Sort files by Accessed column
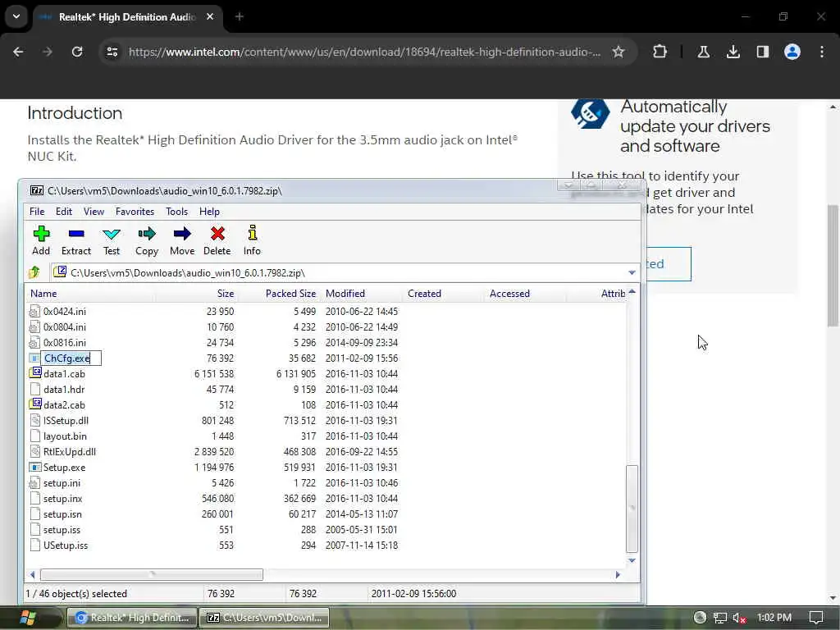The width and height of the screenshot is (840, 630). [525, 294]
